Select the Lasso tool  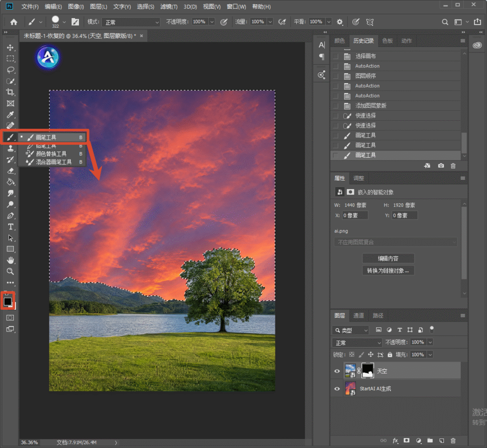click(10, 70)
